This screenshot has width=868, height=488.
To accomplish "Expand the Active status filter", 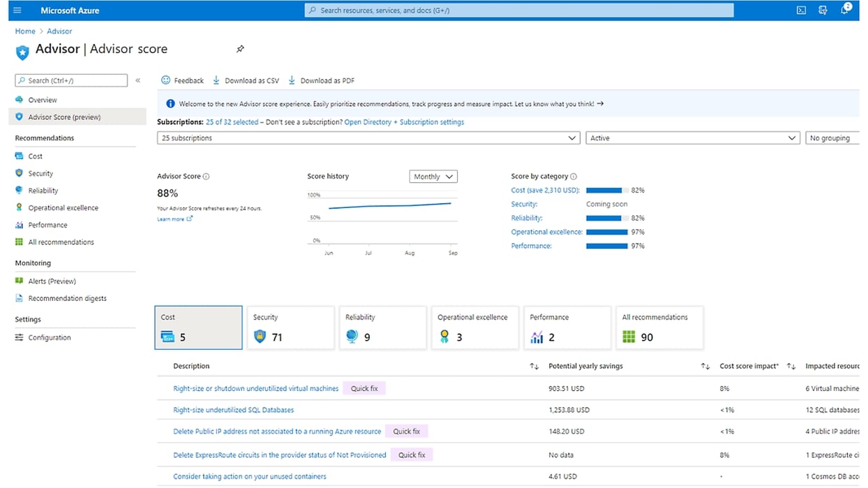I will coord(692,138).
